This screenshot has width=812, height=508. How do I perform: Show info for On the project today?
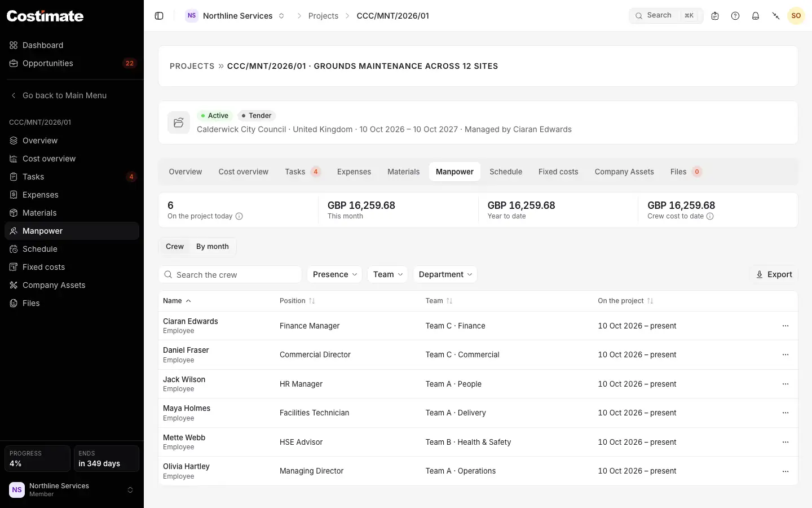[239, 216]
